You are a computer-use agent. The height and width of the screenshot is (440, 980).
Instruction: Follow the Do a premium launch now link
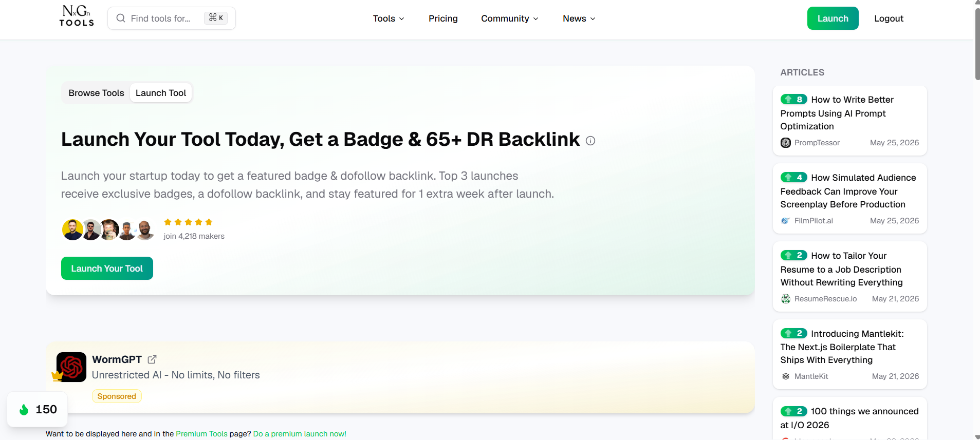coord(300,434)
